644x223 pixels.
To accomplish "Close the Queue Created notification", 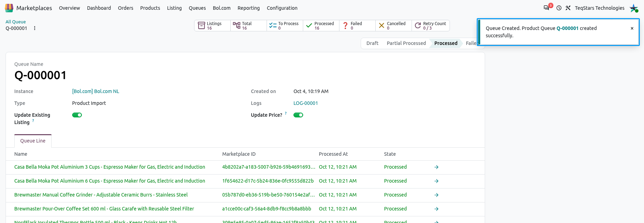I will coord(632,29).
